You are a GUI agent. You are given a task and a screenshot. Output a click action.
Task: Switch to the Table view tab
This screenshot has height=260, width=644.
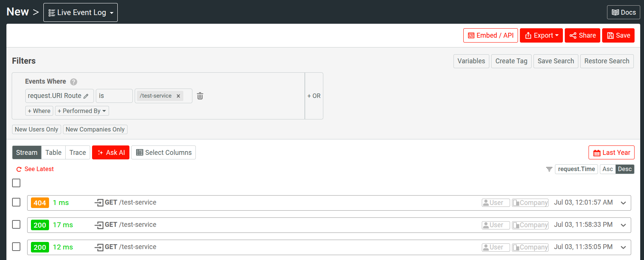pyautogui.click(x=53, y=153)
